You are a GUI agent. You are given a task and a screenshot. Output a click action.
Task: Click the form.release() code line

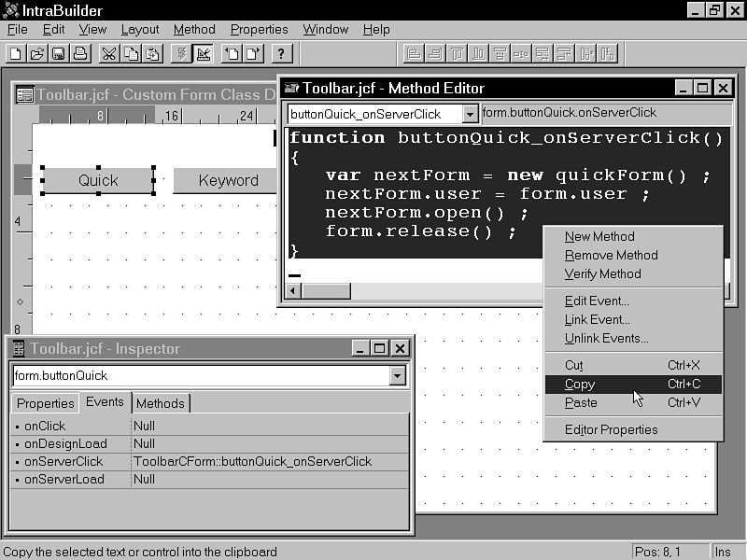420,231
